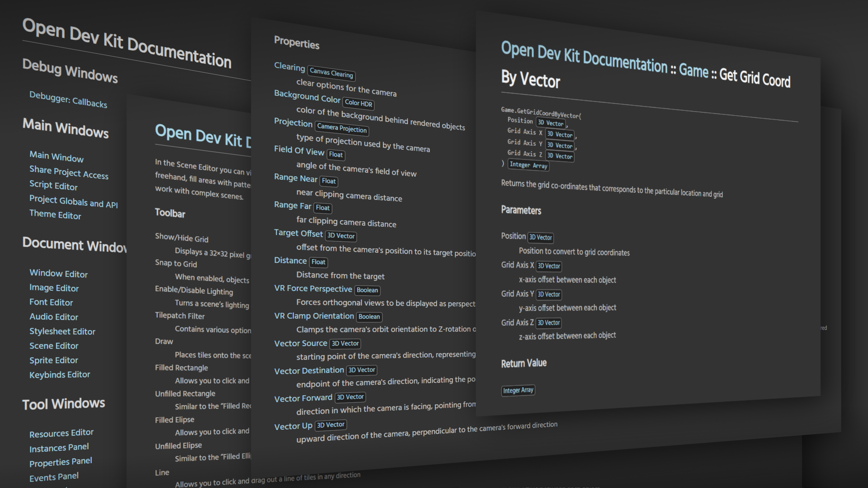The width and height of the screenshot is (868, 488).
Task: Open the Audio Editor link
Action: (54, 317)
